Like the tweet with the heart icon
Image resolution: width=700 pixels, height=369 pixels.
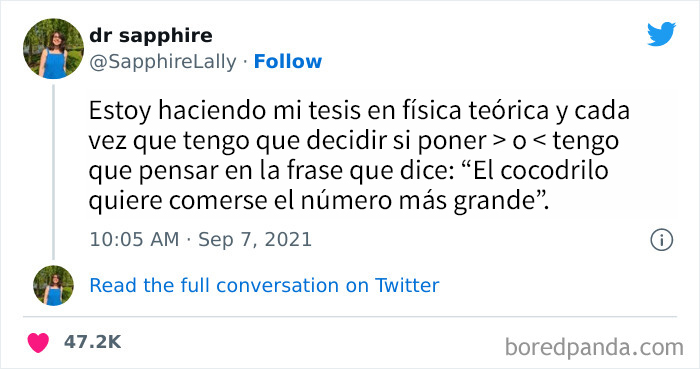click(38, 343)
